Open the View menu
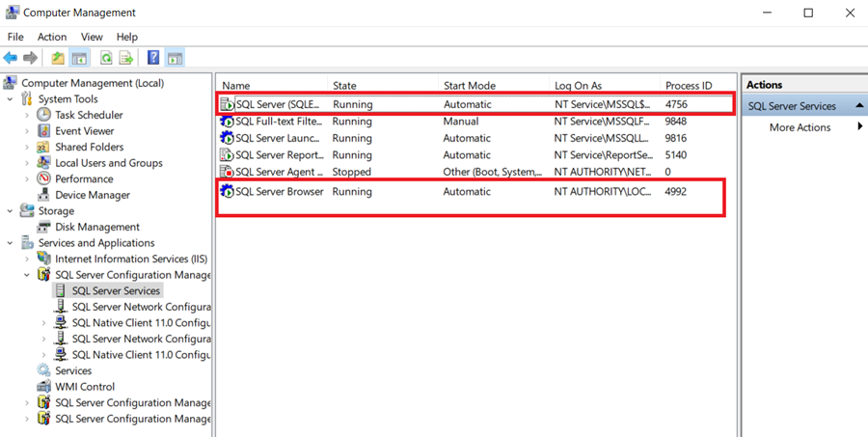This screenshot has height=437, width=868. 92,37
